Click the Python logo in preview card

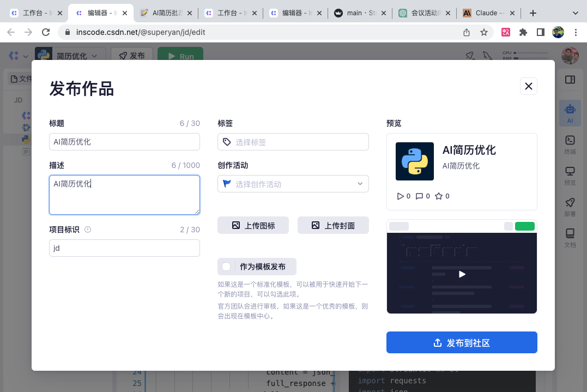click(x=415, y=161)
